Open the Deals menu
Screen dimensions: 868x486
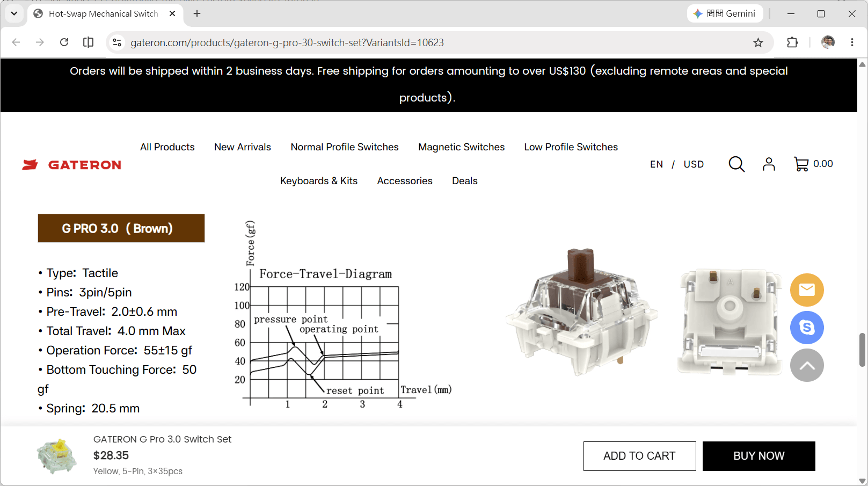465,181
